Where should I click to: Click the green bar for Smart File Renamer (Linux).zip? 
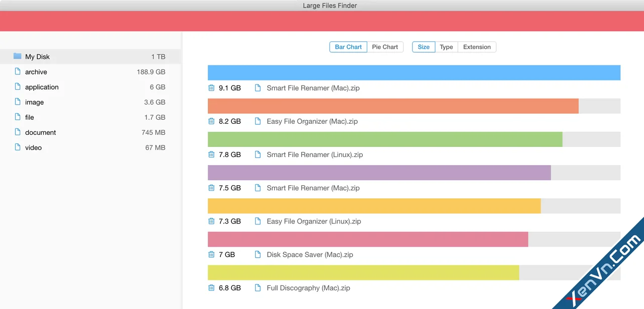pos(385,139)
